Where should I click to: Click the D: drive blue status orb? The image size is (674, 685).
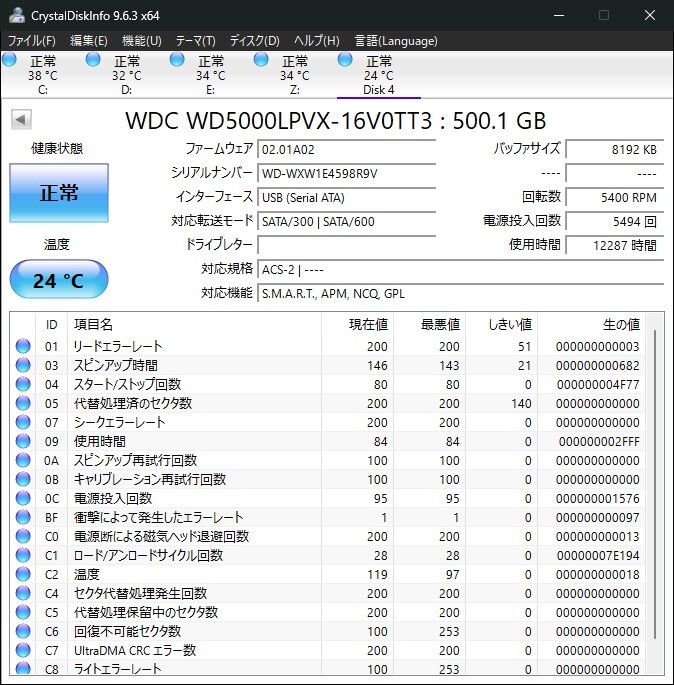(93, 59)
